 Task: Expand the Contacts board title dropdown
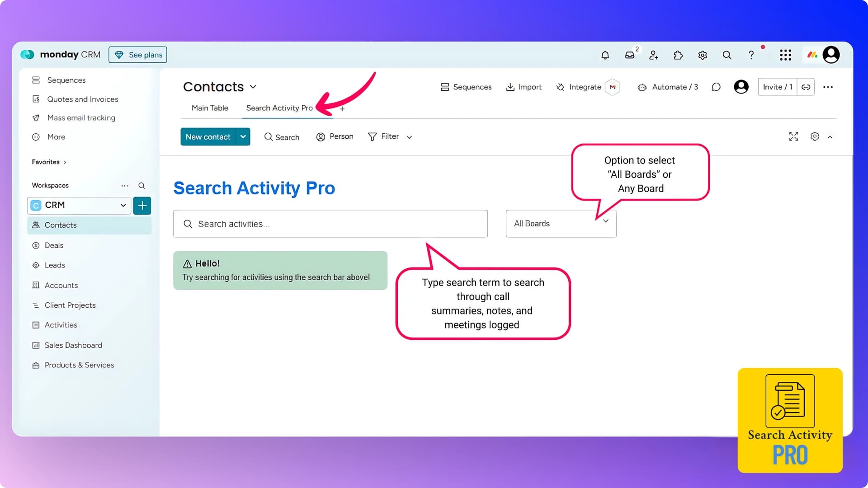(x=253, y=87)
